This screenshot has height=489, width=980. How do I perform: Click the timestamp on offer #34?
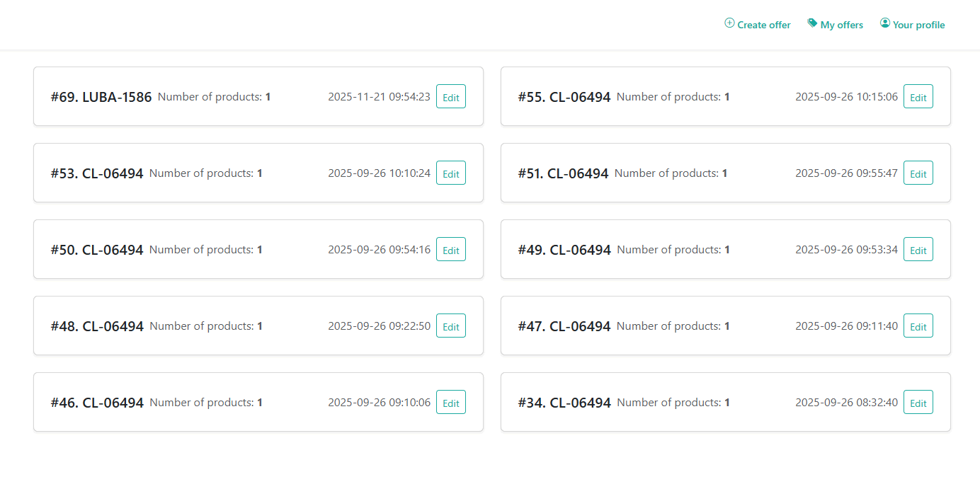click(847, 402)
